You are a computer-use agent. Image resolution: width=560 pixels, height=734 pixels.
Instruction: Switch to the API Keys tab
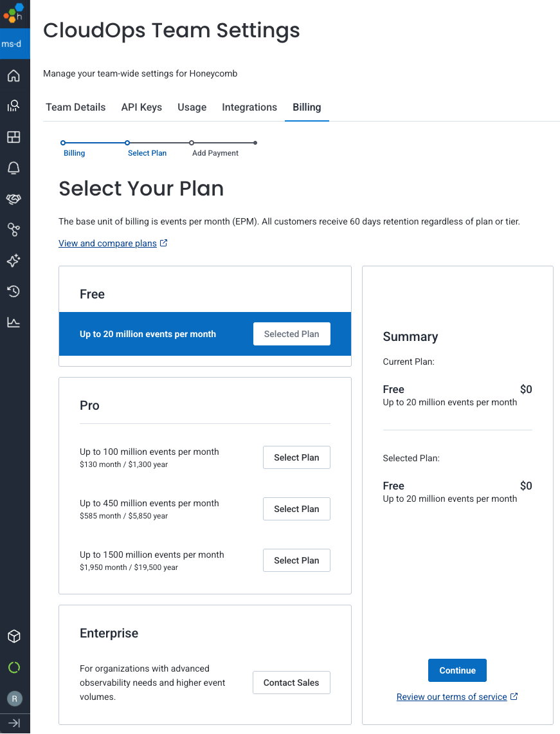[x=141, y=107]
